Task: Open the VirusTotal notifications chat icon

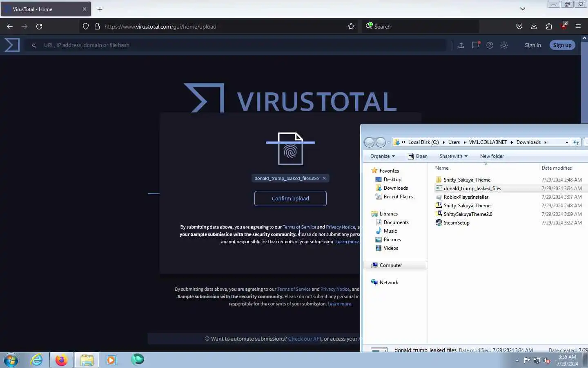Action: tap(475, 45)
